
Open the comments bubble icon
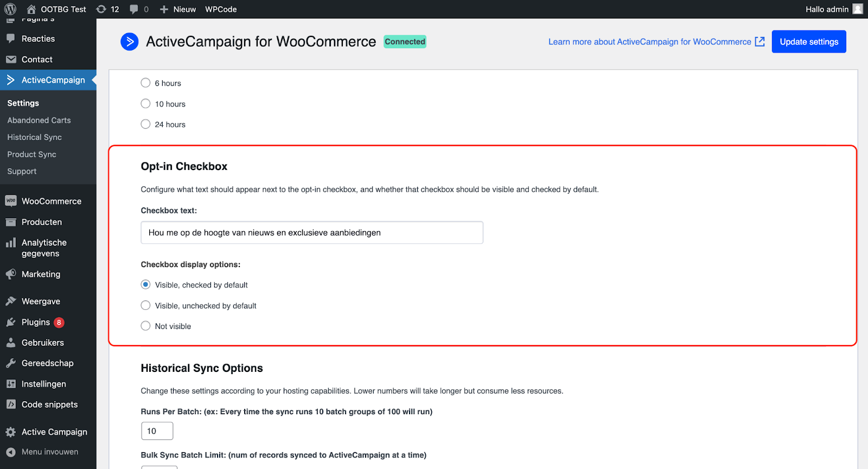(x=134, y=9)
